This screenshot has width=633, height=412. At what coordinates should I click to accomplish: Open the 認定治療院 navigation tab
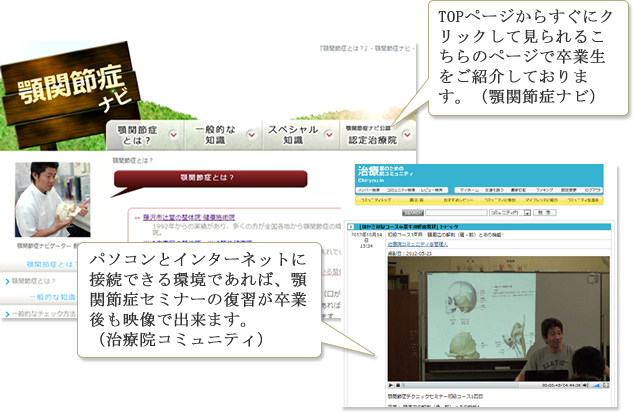pyautogui.click(x=378, y=135)
